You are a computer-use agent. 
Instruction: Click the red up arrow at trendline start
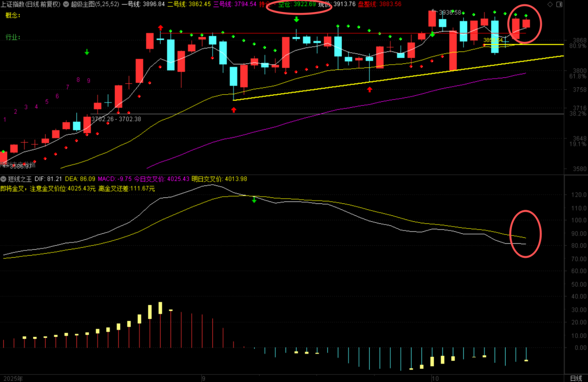(234, 110)
